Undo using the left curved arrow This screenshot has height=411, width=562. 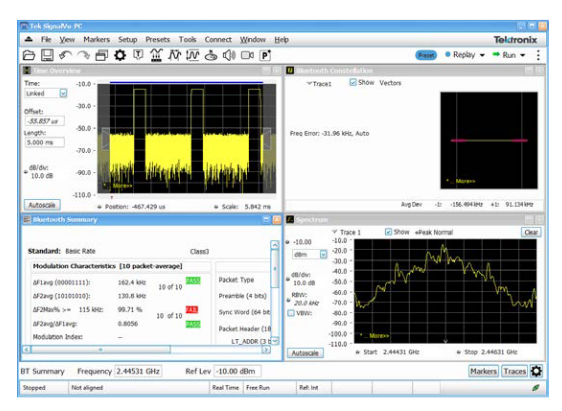65,55
